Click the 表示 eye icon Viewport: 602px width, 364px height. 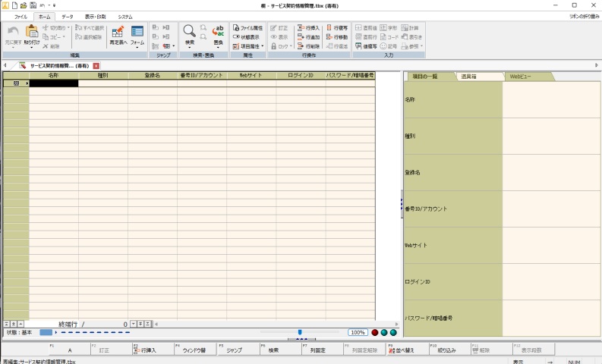coord(274,37)
